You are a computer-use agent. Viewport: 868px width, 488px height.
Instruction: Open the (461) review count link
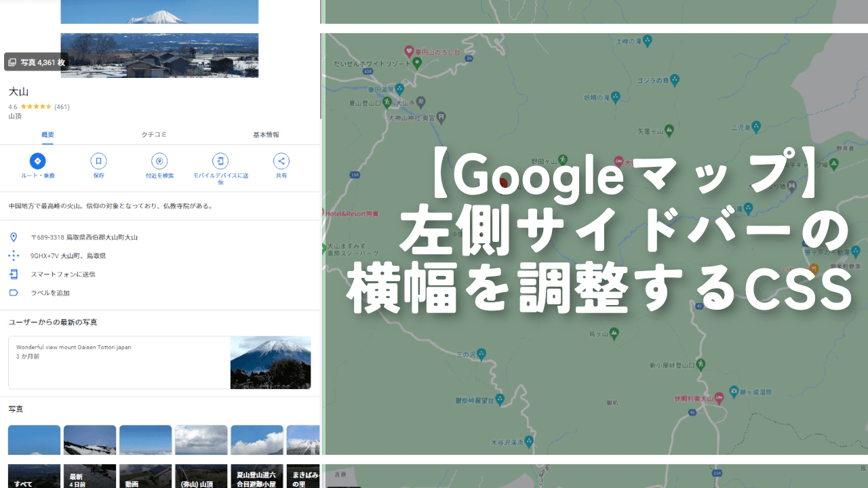pyautogui.click(x=62, y=106)
